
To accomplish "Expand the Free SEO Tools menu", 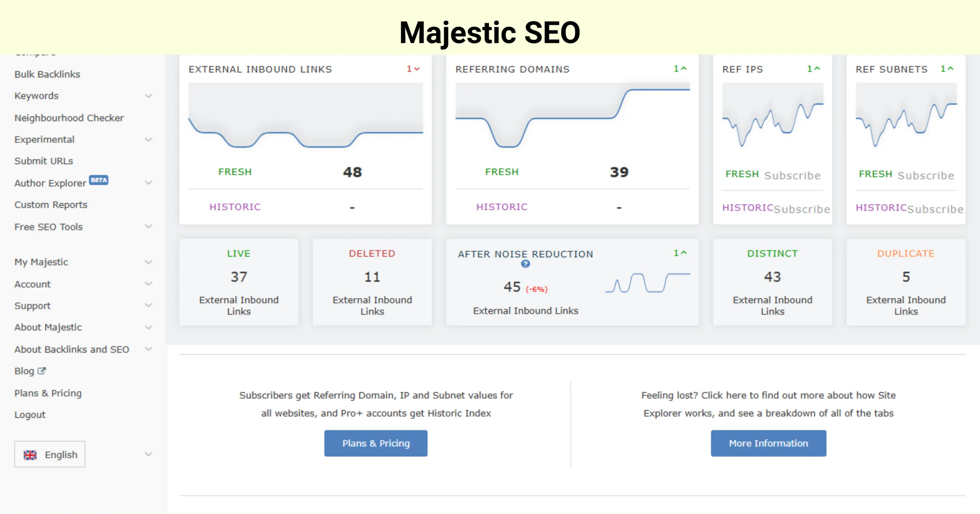I will 149,226.
